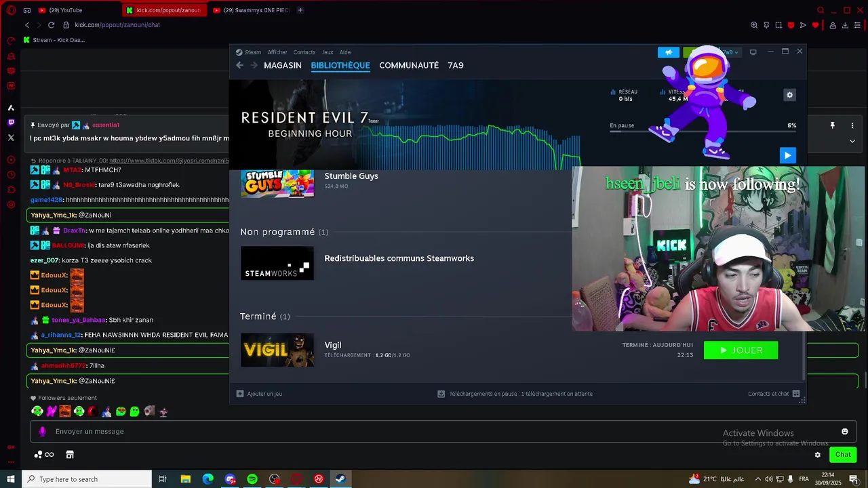
Task: Open the Steamworks redistributables thumbnail
Action: [x=277, y=263]
